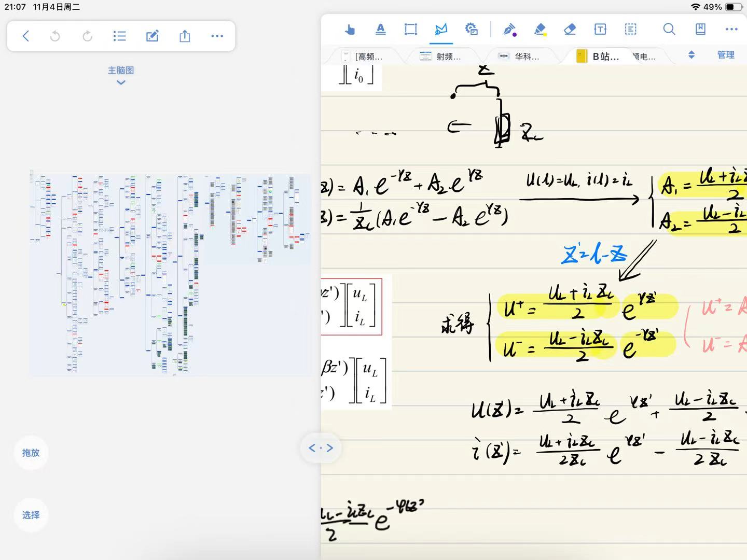The image size is (747, 560).
Task: Select the text box tool
Action: point(600,30)
